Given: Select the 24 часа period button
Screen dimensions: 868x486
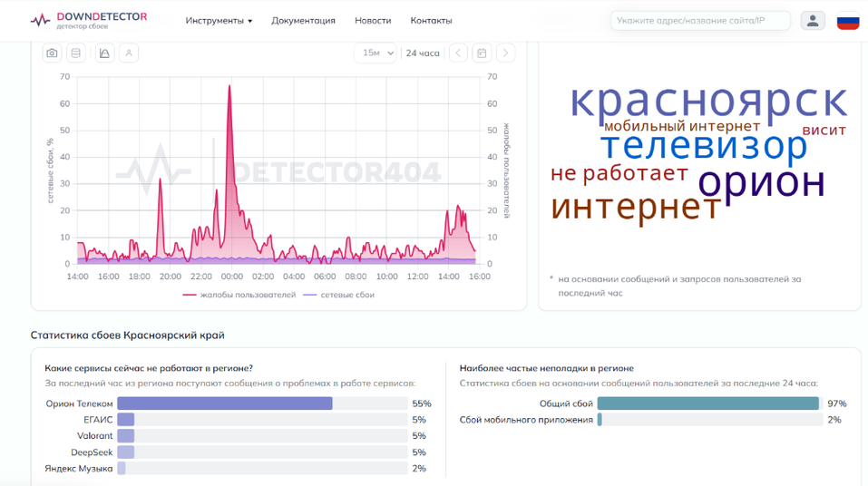Looking at the screenshot, I should (x=423, y=53).
